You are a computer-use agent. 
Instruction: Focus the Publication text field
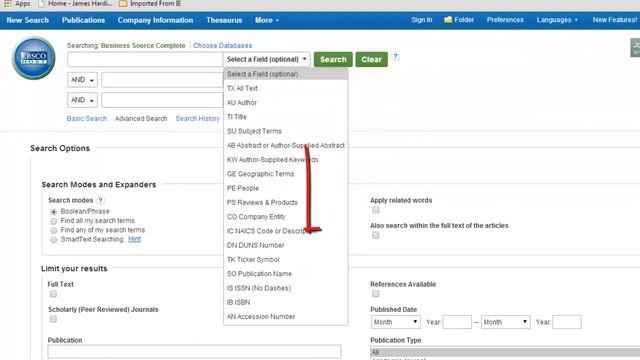coord(194,351)
